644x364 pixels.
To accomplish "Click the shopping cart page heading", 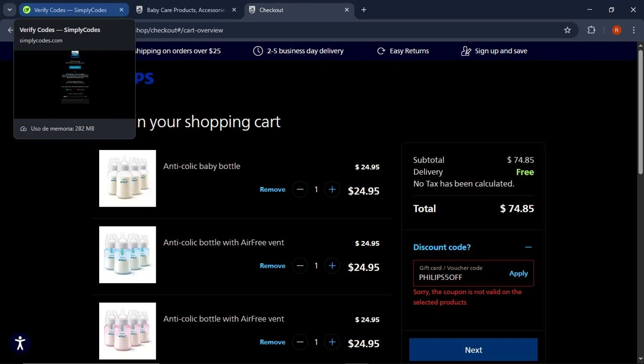I will coord(208,122).
